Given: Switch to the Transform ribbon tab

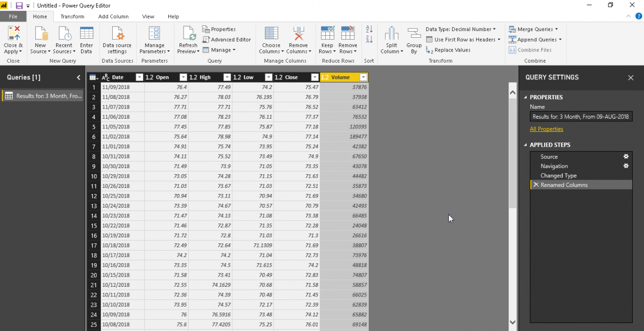Looking at the screenshot, I should point(72,16).
